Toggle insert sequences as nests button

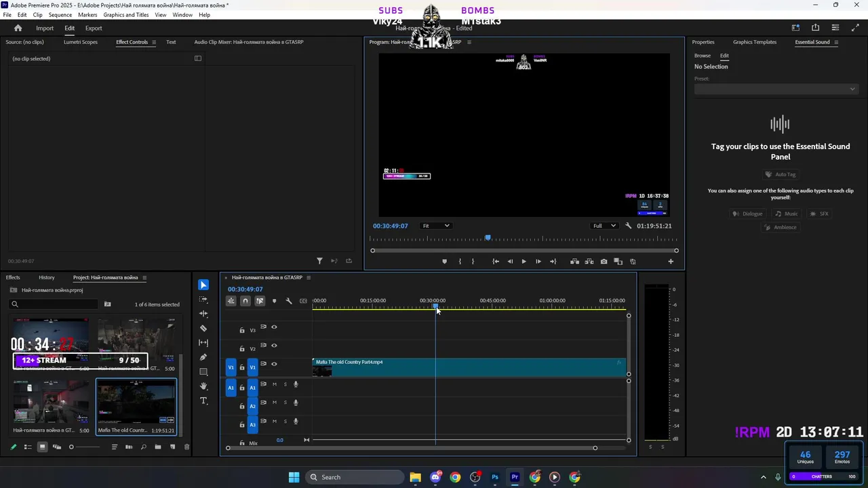231,301
